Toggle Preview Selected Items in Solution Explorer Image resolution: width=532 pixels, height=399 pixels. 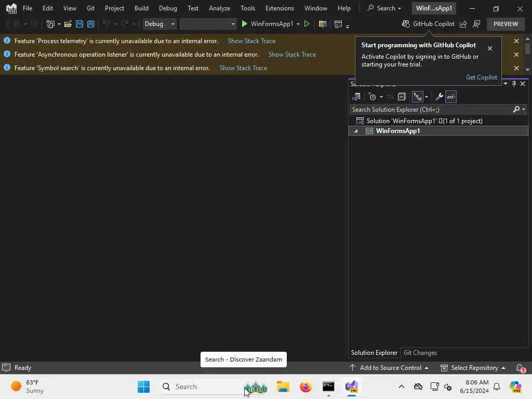[451, 97]
